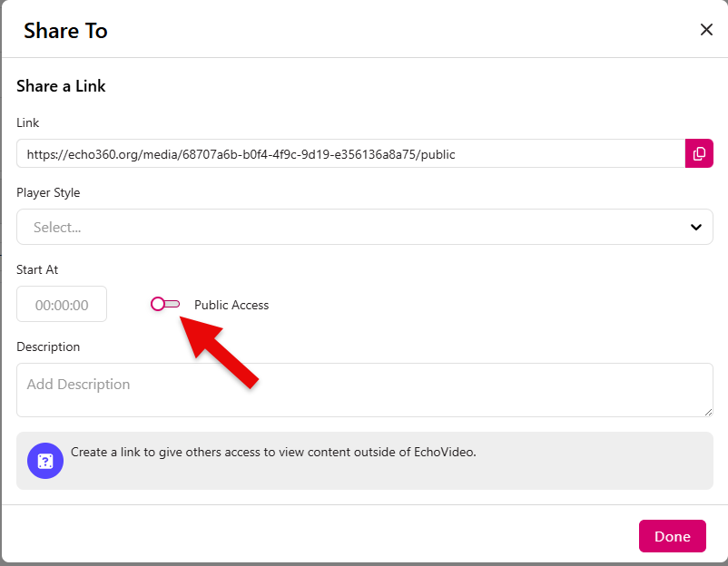
Task: Close the Share To dialog
Action: pyautogui.click(x=706, y=29)
